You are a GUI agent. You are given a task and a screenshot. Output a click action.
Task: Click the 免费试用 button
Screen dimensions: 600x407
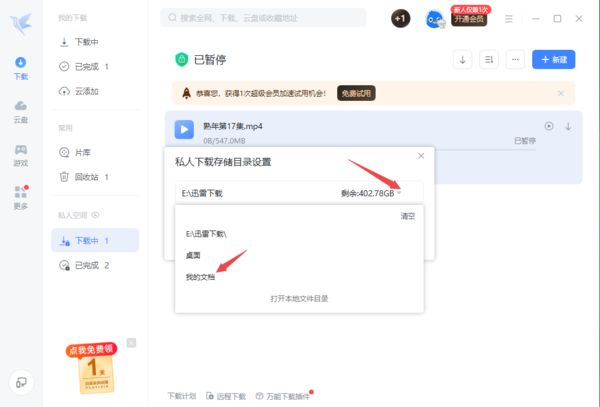click(x=356, y=93)
